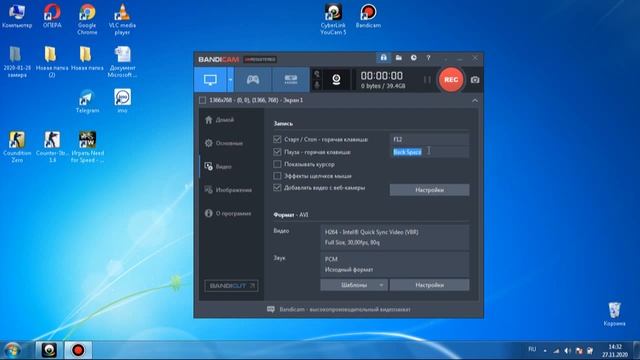The width and height of the screenshot is (640, 360).
Task: Uncheck Добавлять видео с веб-камеры checkbox
Action: pyautogui.click(x=278, y=188)
